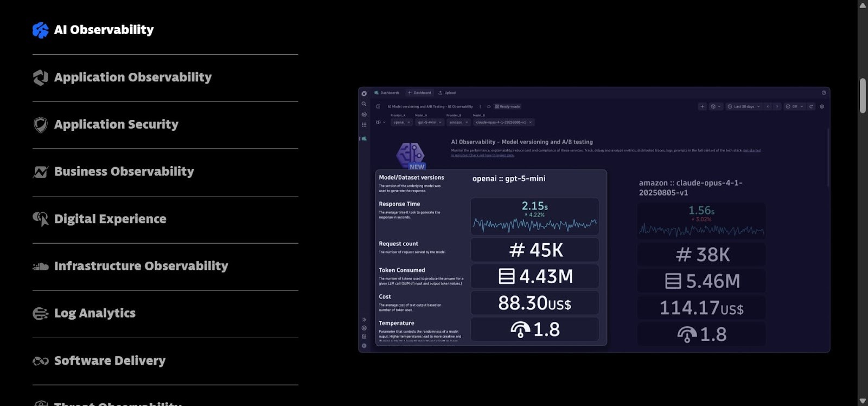The width and height of the screenshot is (868, 406).
Task: Open the Provider_B amazon dropdown
Action: click(458, 122)
